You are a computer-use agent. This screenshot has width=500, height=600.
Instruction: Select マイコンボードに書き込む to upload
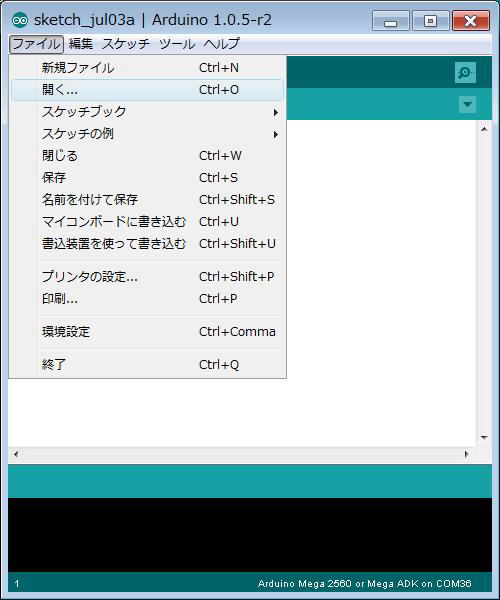coord(147,222)
